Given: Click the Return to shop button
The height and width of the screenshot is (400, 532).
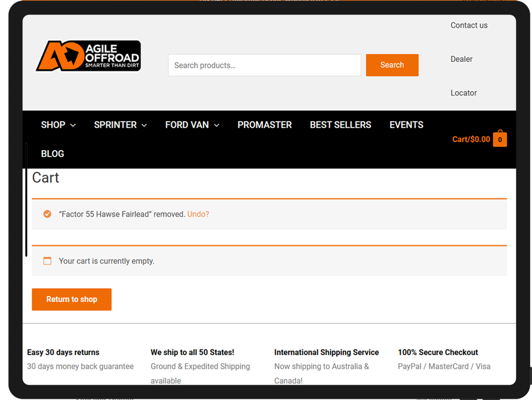Looking at the screenshot, I should (71, 299).
